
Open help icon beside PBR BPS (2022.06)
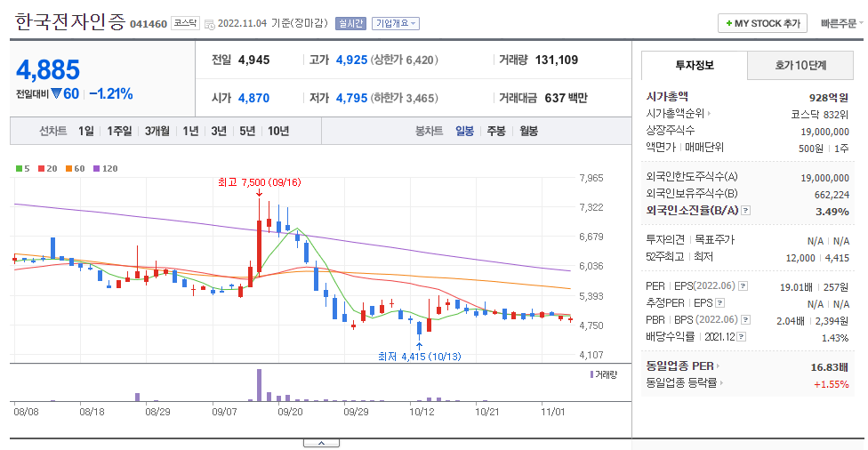coord(745,320)
